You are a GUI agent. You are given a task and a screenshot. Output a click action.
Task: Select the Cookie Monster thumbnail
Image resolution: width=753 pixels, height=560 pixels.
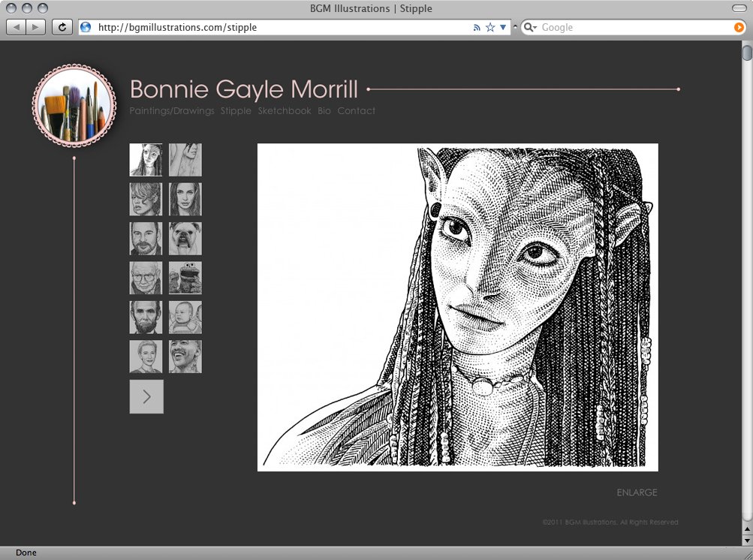pos(185,278)
